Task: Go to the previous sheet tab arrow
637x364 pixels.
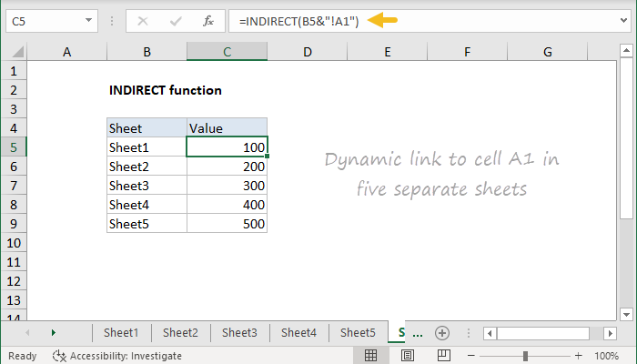Action: click(x=27, y=333)
